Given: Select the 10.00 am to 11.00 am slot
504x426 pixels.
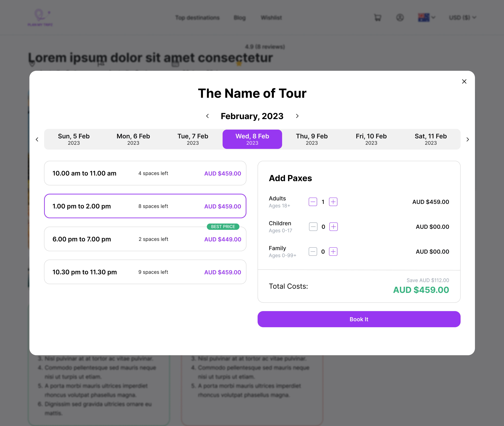Looking at the screenshot, I should 145,173.
